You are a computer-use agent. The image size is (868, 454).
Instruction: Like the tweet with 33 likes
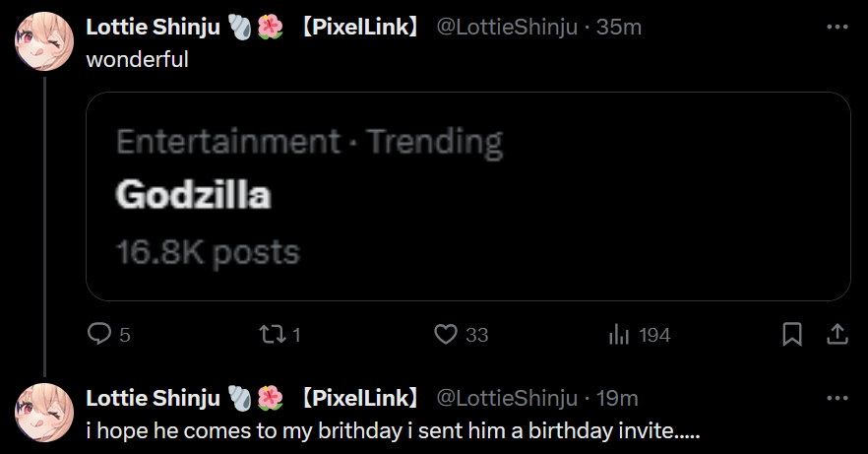[x=447, y=335]
